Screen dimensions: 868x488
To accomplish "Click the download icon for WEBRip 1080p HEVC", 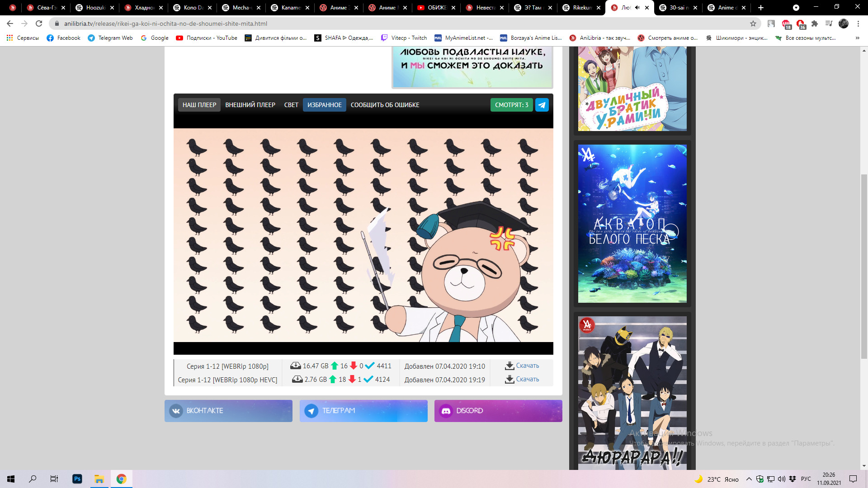I will click(x=509, y=380).
